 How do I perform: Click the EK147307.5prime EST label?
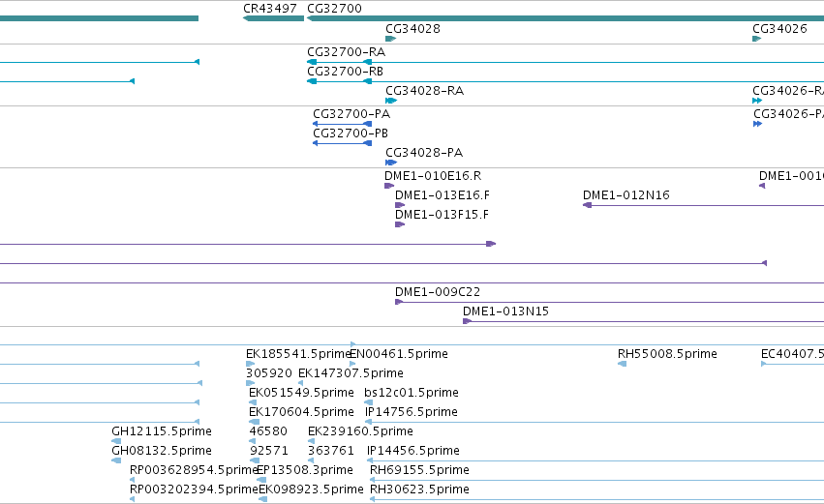[351, 373]
